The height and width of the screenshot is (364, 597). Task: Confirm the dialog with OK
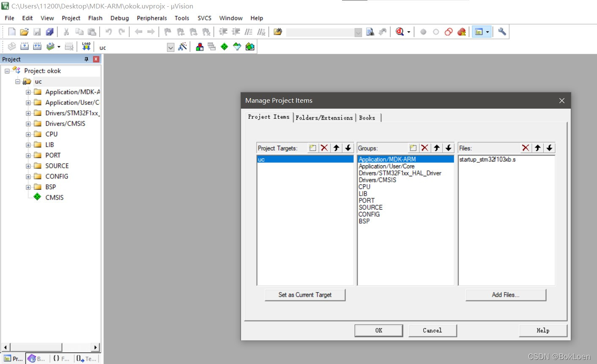[x=379, y=331]
